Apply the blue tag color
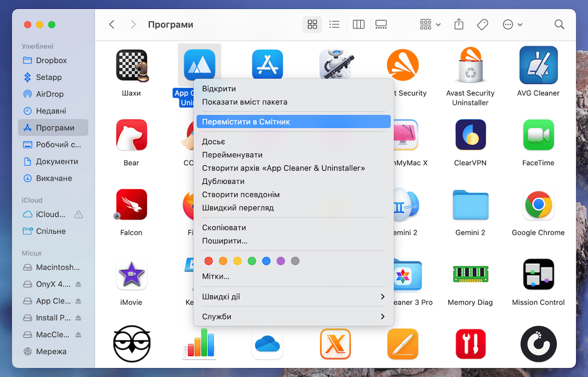588x377 pixels. point(266,261)
